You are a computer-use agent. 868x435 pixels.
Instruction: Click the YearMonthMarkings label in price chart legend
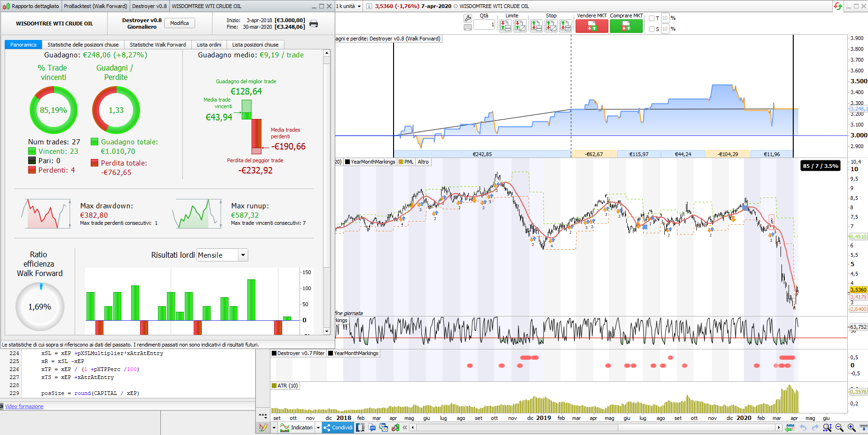tap(373, 162)
